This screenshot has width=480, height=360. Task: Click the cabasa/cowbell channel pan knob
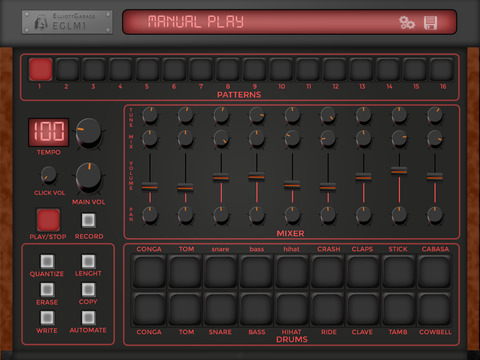pyautogui.click(x=435, y=215)
